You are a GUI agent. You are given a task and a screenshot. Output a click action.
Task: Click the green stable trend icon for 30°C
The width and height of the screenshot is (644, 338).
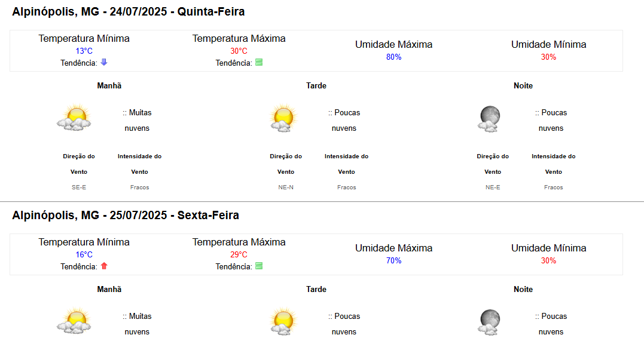point(259,62)
